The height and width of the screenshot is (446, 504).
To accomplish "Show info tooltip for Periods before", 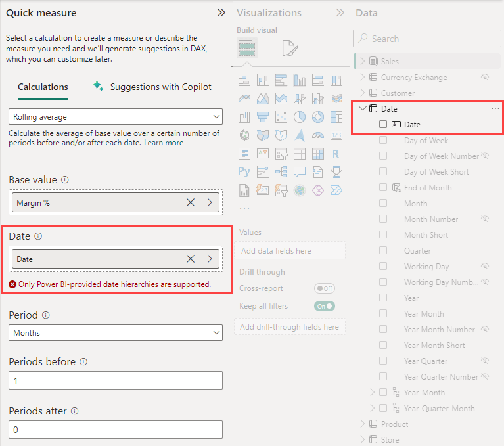I will 83,362.
